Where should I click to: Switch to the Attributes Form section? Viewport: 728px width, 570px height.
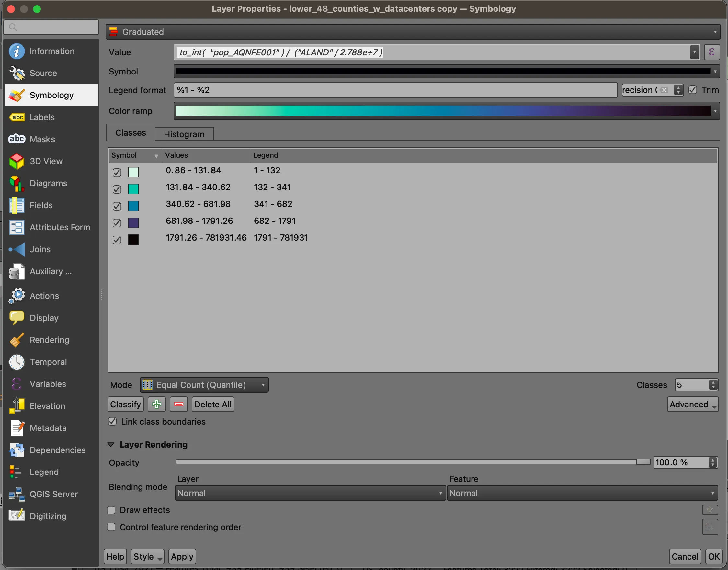[x=60, y=227]
